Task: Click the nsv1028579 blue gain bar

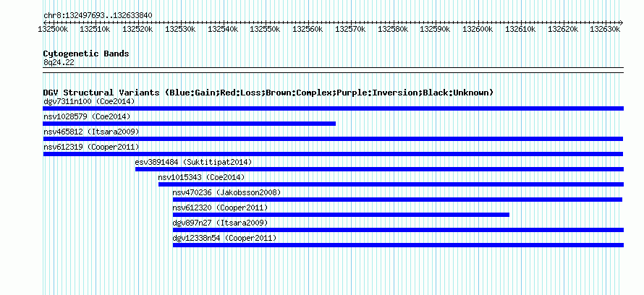Action: click(190, 124)
